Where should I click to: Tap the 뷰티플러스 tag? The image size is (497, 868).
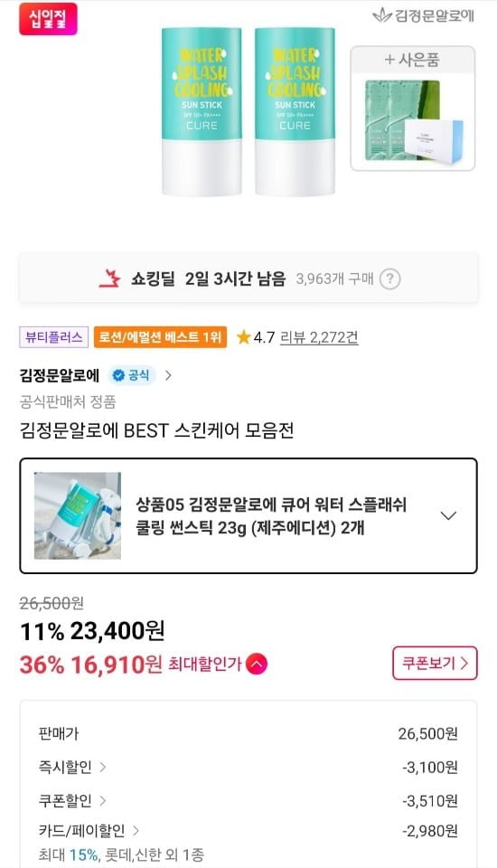tap(53, 337)
